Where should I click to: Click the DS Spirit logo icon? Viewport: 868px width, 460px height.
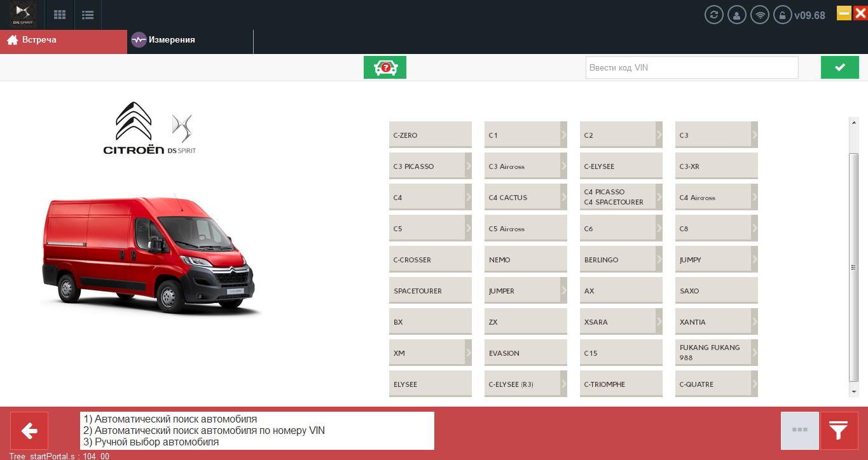(23, 15)
